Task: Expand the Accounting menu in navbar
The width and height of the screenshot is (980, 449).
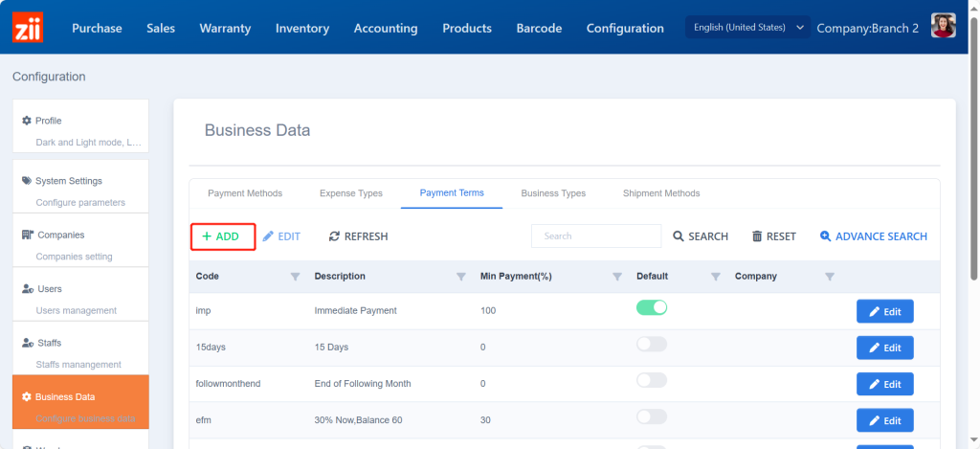Action: 386,28
